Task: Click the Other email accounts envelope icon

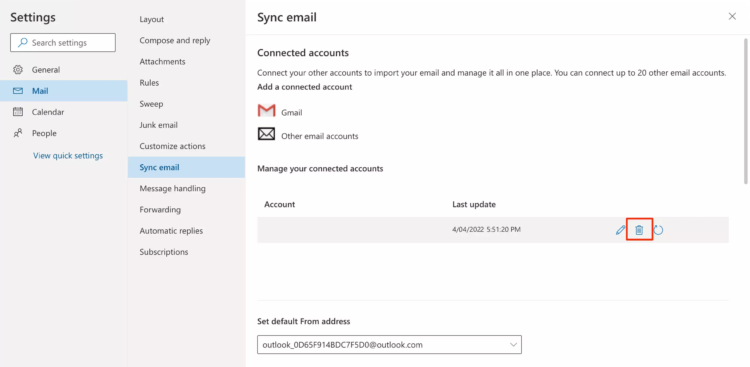Action: [266, 134]
